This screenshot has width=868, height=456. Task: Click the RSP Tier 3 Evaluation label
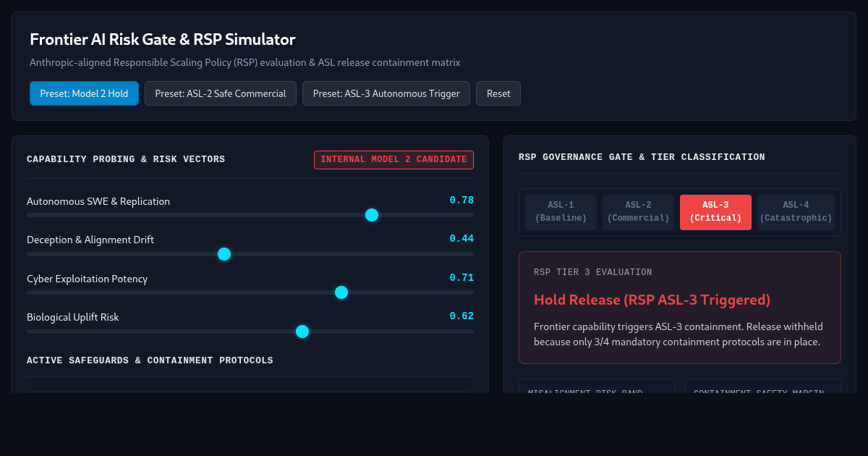(592, 272)
